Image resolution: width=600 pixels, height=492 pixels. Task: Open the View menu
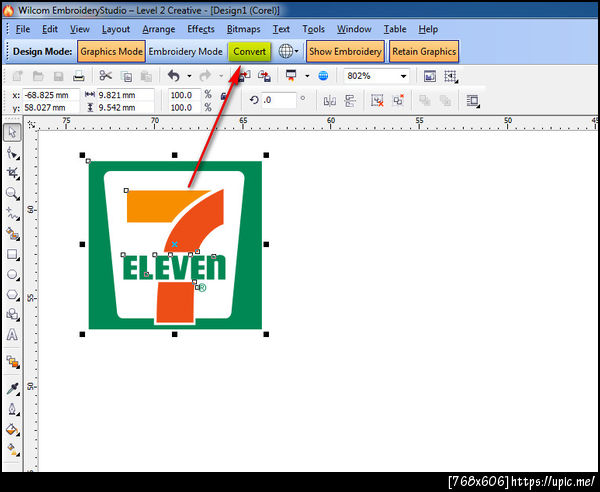coord(80,29)
